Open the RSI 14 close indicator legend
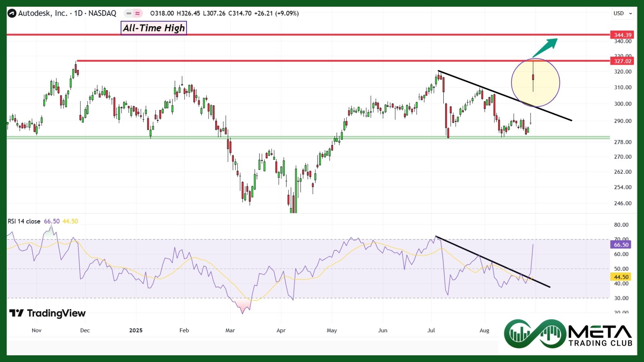Viewport: 644px width, 362px height. point(24,221)
